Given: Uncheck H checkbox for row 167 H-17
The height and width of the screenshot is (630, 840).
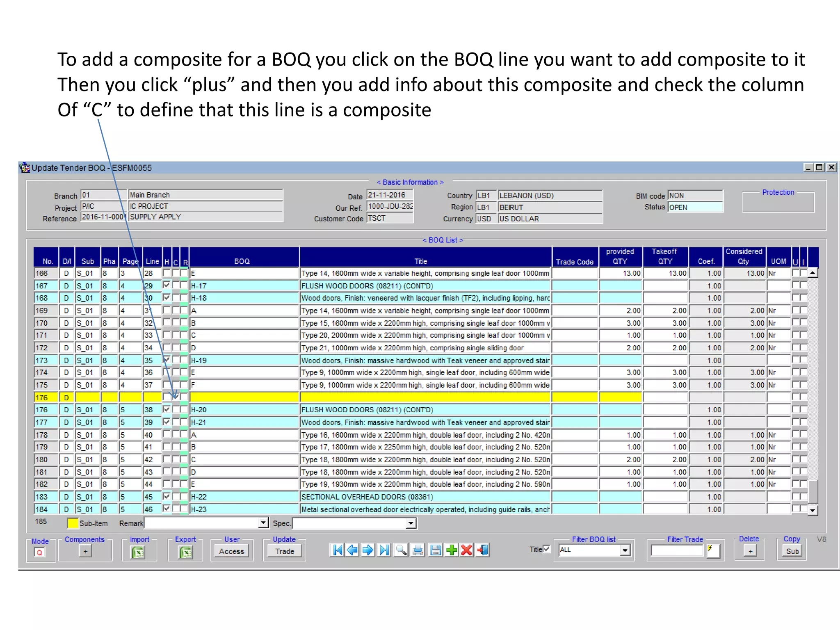Looking at the screenshot, I should coord(167,285).
